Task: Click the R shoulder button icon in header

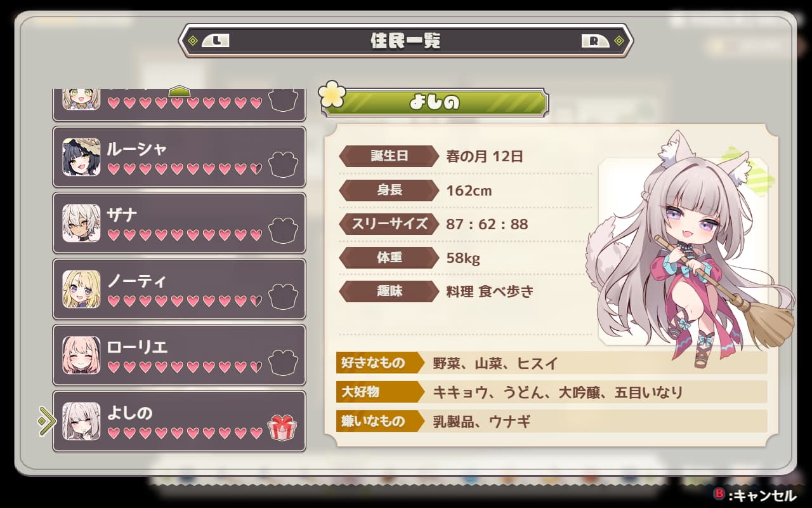Action: (x=595, y=41)
